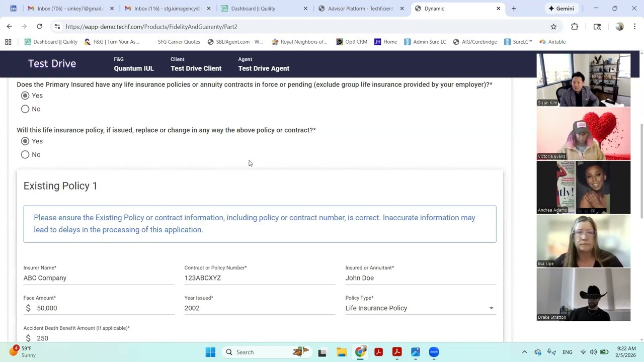This screenshot has height=362, width=644.
Task: Open a new browser tab
Action: click(x=514, y=9)
